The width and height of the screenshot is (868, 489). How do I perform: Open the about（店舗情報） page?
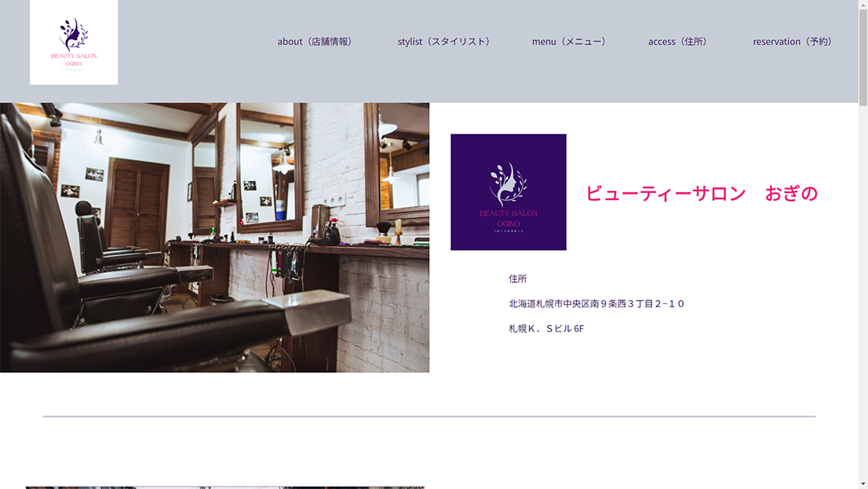pos(317,42)
